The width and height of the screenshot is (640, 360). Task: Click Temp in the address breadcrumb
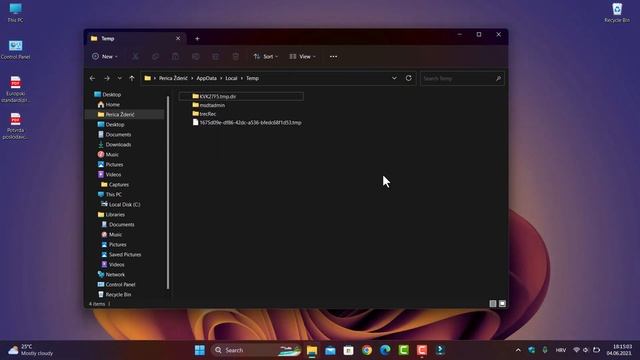[x=252, y=78]
